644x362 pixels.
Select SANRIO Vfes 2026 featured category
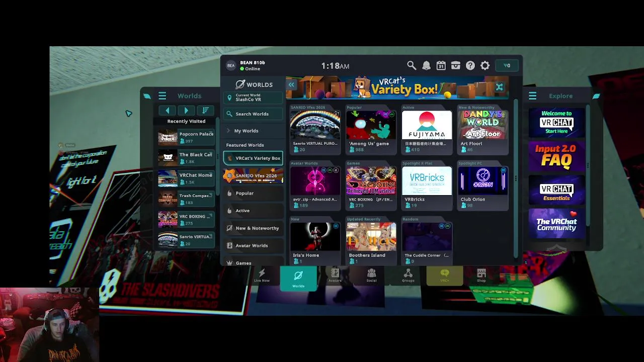[253, 175]
